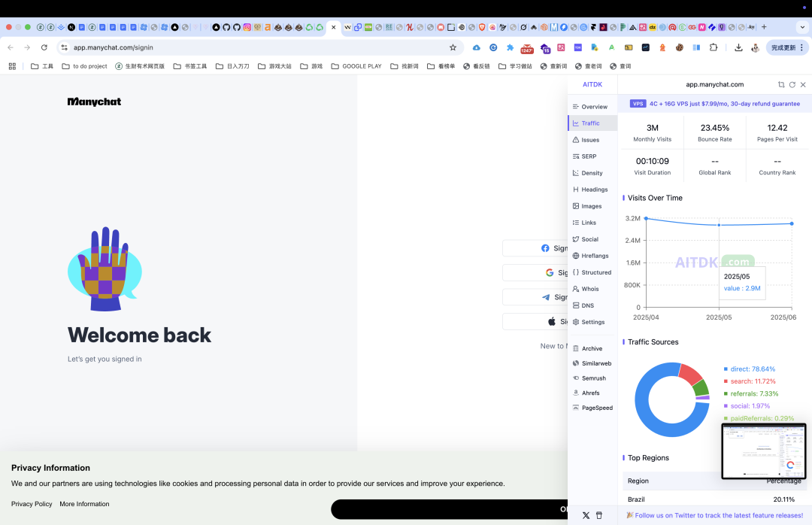
Task: Open the 书签工具 bookmarks folder
Action: [x=190, y=66]
